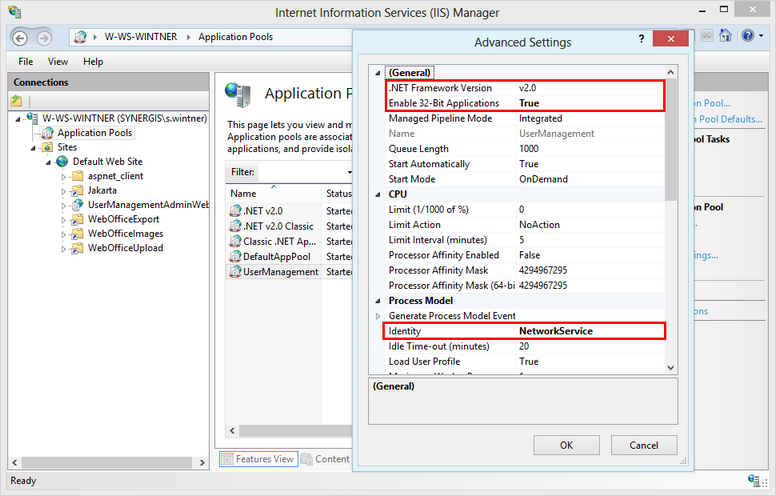
Task: Select the Managed Pipeline Mode row
Action: 525,118
